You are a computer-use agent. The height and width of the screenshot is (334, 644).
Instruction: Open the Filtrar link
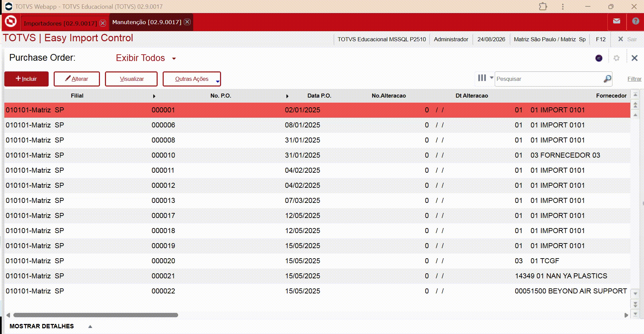click(634, 79)
